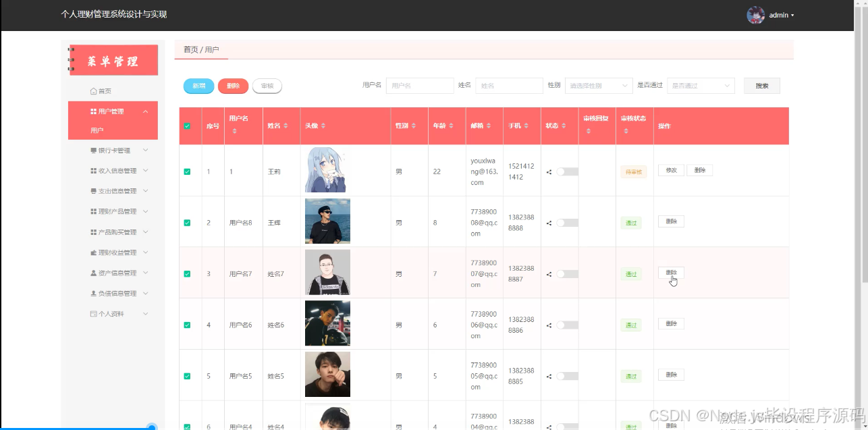
Task: Collapse the 用户管理 menu chevron
Action: [x=146, y=111]
